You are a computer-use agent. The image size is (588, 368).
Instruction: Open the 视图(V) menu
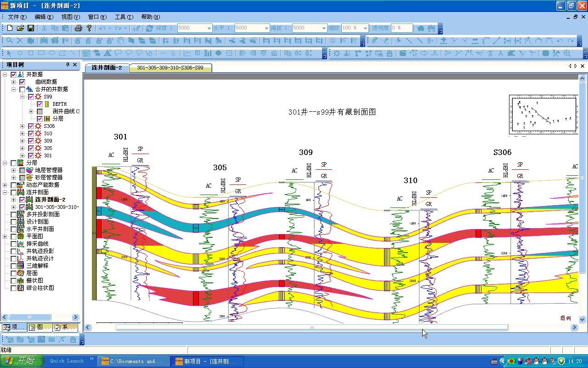click(x=70, y=17)
